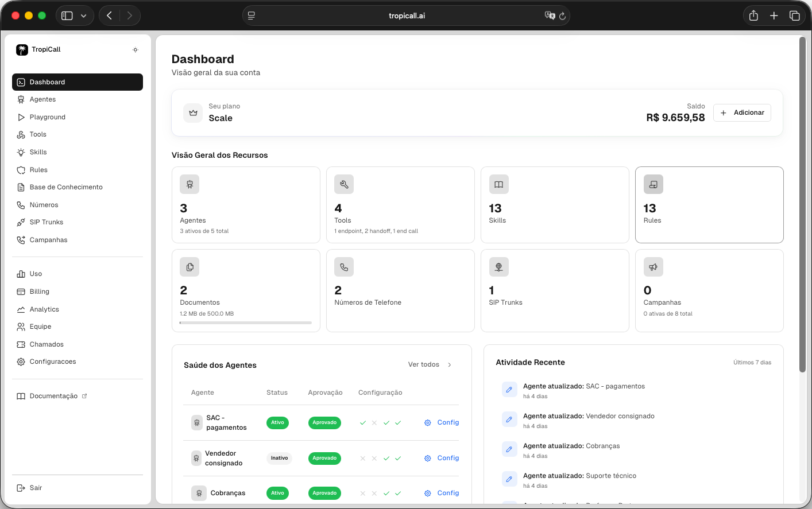Toggle the Ativo status badge for Cobranças

click(277, 493)
